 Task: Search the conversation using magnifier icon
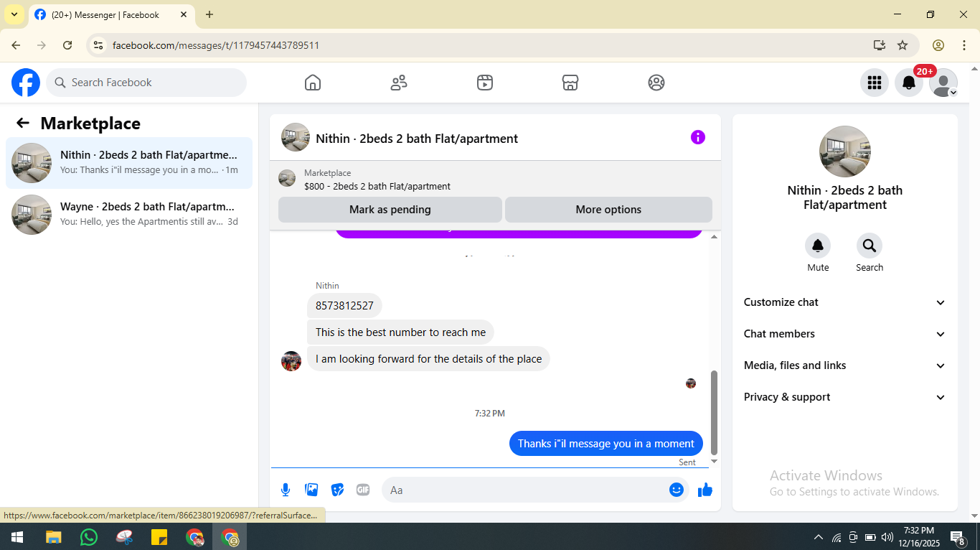[x=870, y=246]
